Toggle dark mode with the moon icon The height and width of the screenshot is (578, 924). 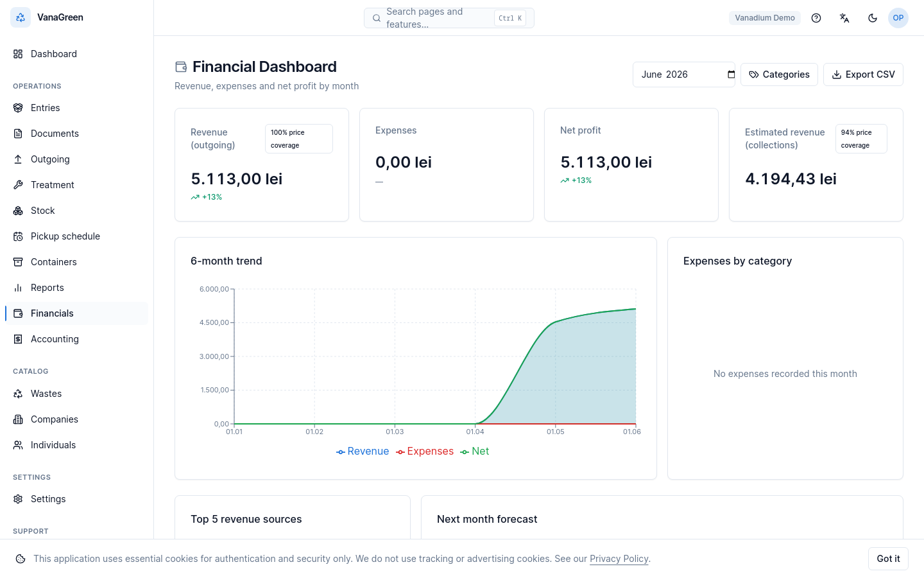[873, 18]
